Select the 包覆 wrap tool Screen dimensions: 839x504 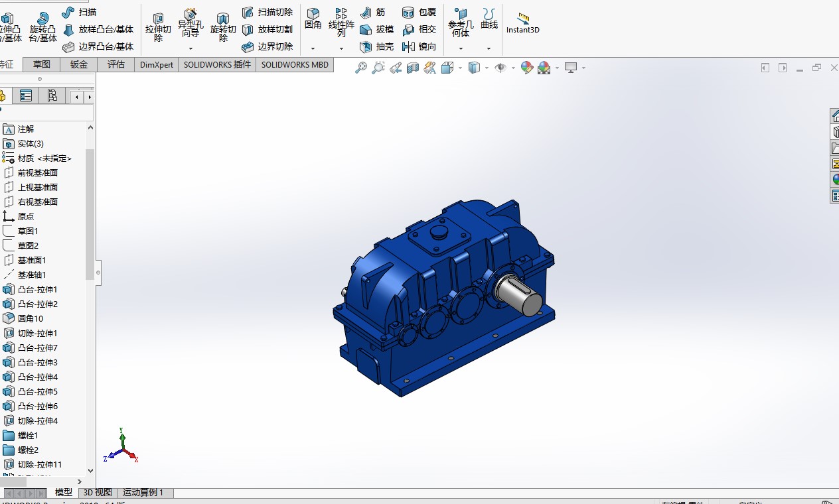point(419,12)
